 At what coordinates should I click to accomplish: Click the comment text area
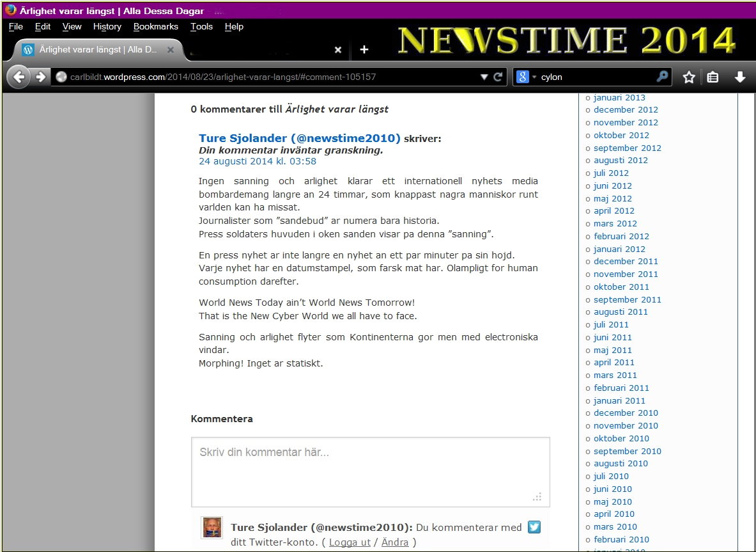pos(370,472)
